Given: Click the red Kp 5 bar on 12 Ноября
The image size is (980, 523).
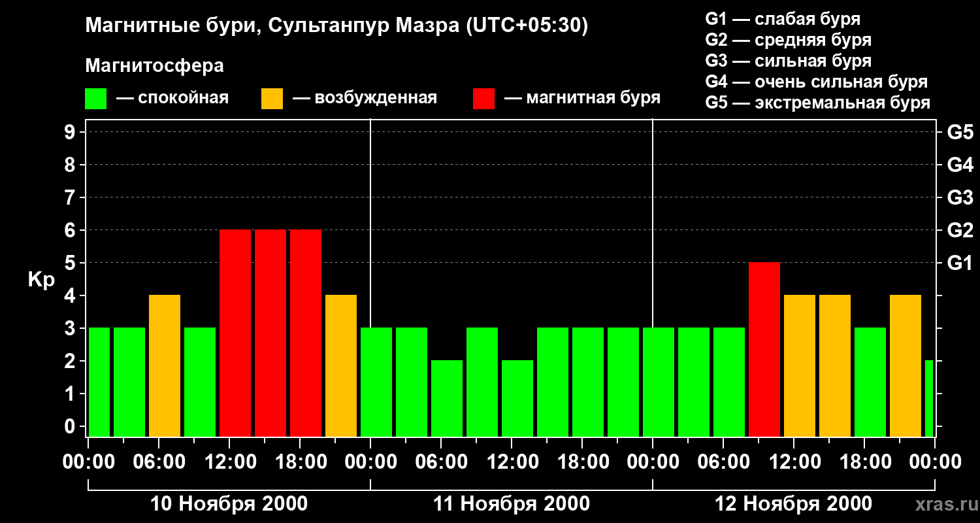Looking at the screenshot, I should (764, 349).
